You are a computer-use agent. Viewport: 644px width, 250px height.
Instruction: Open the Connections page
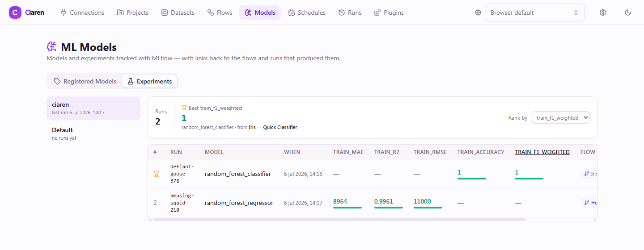(82, 12)
